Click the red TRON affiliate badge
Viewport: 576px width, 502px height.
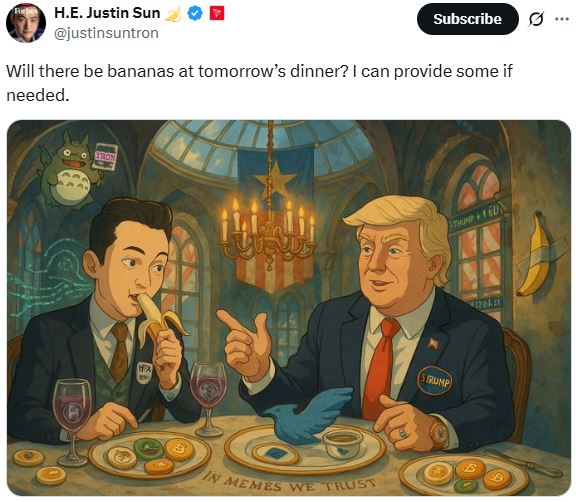pos(217,14)
